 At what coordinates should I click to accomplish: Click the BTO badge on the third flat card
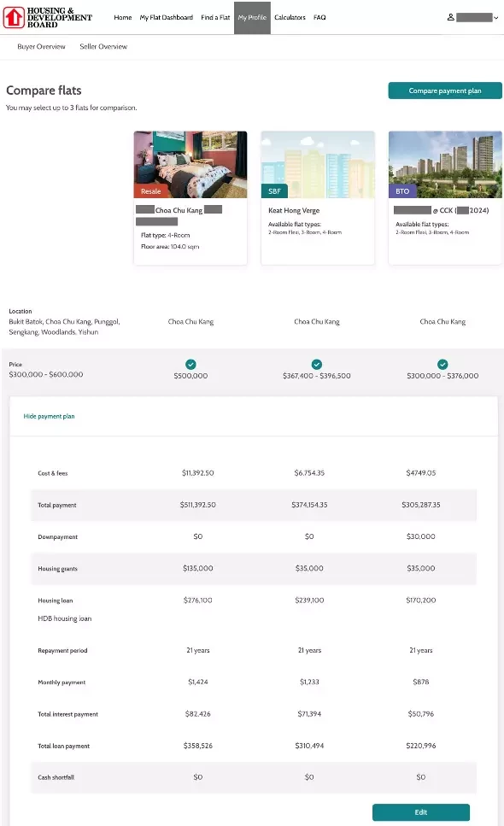(x=402, y=191)
